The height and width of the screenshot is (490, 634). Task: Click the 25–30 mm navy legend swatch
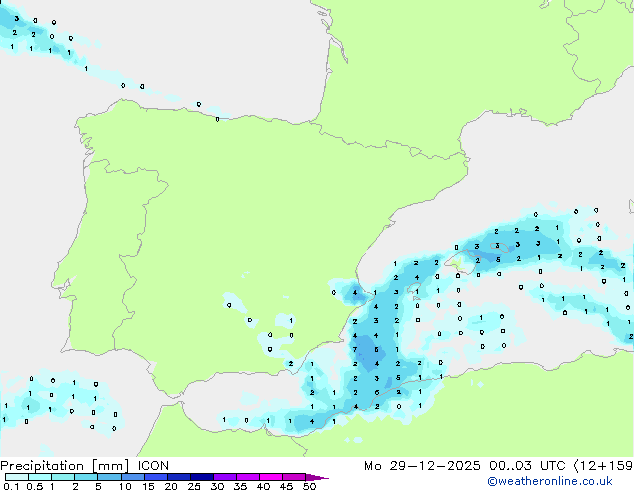[202, 477]
